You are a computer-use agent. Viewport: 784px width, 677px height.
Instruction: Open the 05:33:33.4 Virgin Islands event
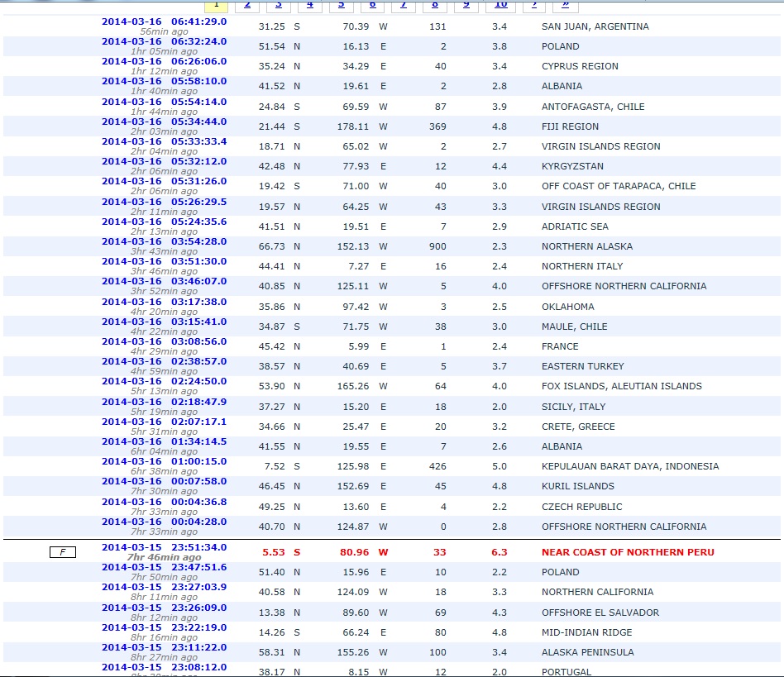pyautogui.click(x=164, y=142)
